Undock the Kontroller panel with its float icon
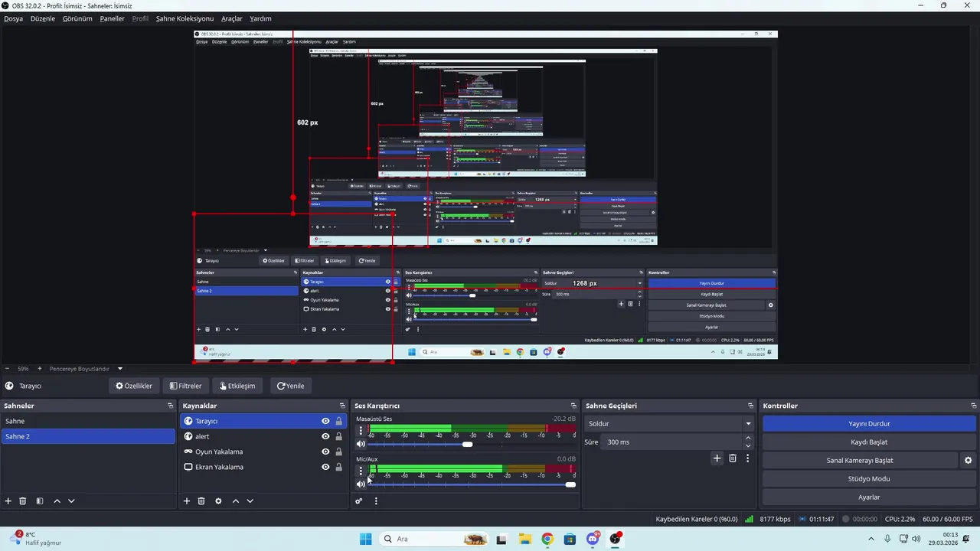 974,406
